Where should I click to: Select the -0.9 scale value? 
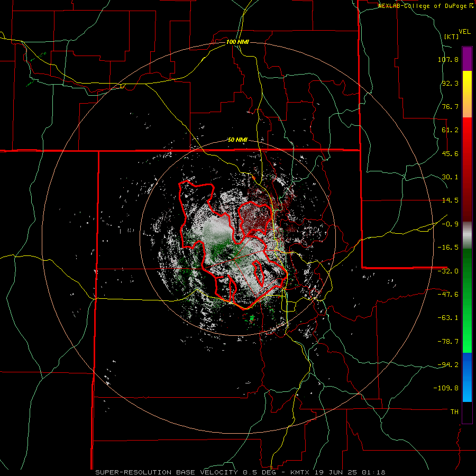(450, 224)
